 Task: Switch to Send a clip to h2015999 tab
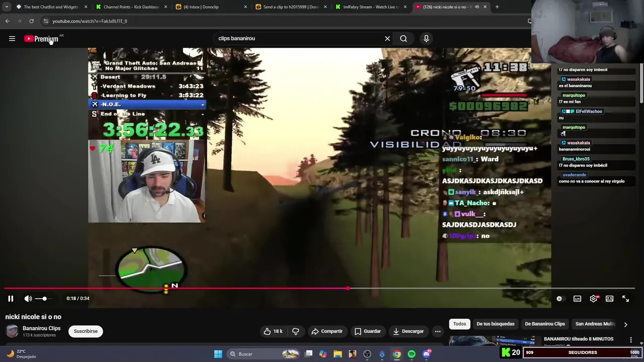(291, 7)
